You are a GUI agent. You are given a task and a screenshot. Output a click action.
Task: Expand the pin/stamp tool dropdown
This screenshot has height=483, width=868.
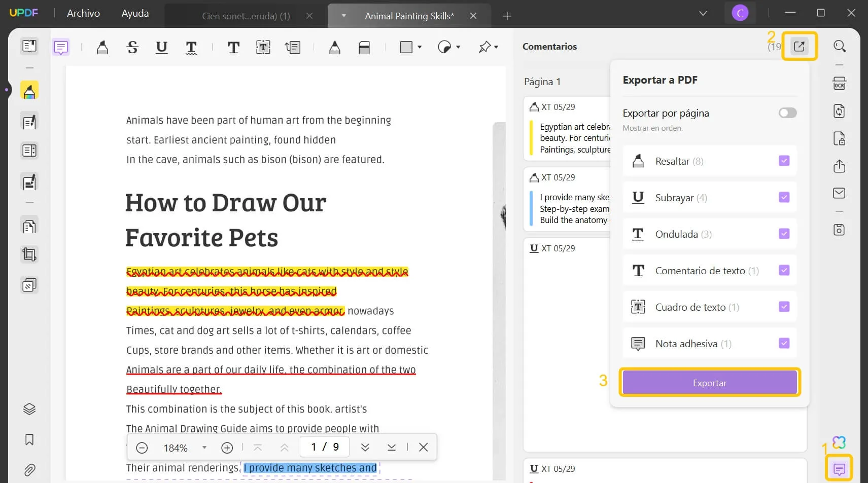[496, 47]
